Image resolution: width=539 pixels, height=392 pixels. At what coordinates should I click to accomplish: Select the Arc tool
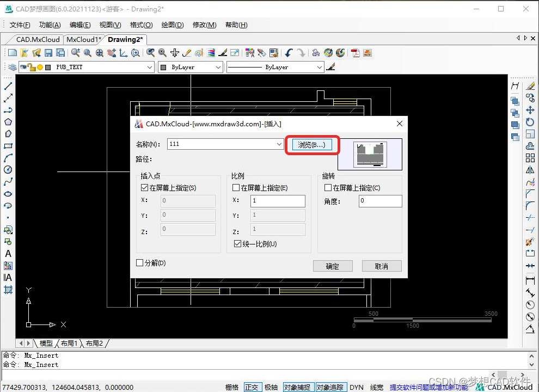[8, 158]
